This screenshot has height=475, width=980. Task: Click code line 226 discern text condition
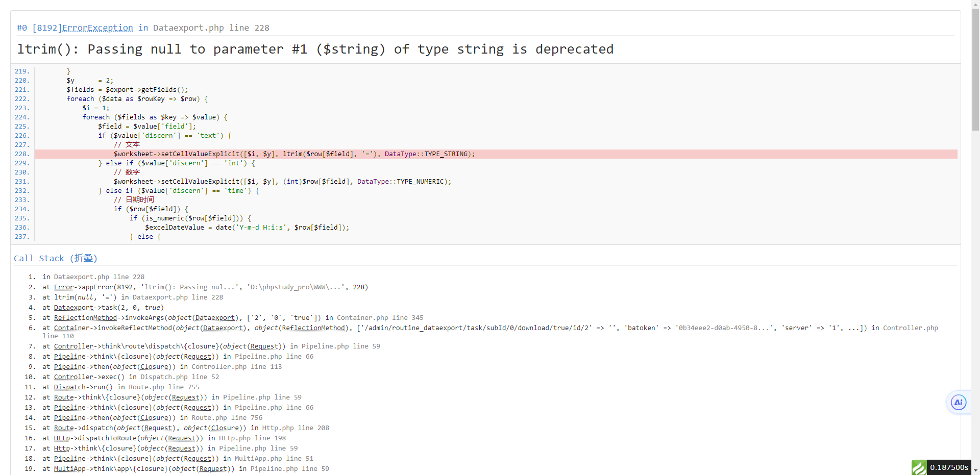click(x=165, y=136)
